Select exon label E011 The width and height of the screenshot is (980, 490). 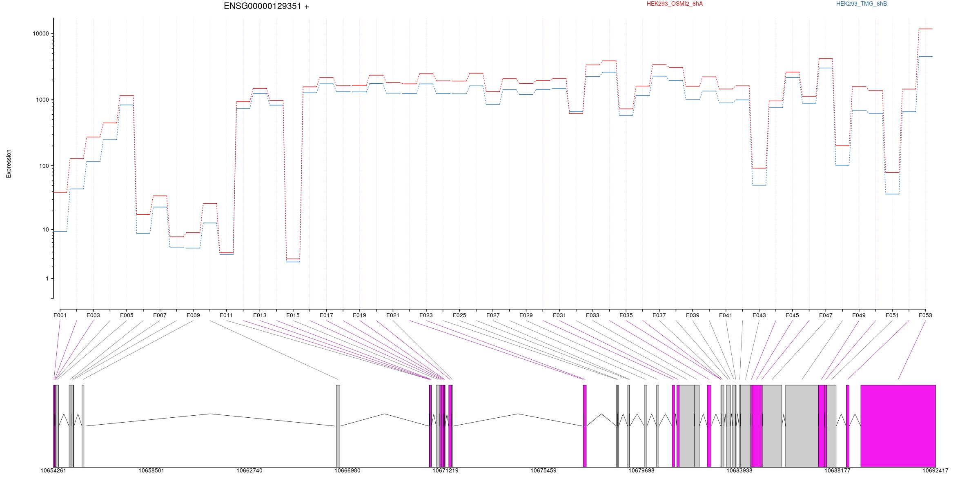(226, 315)
